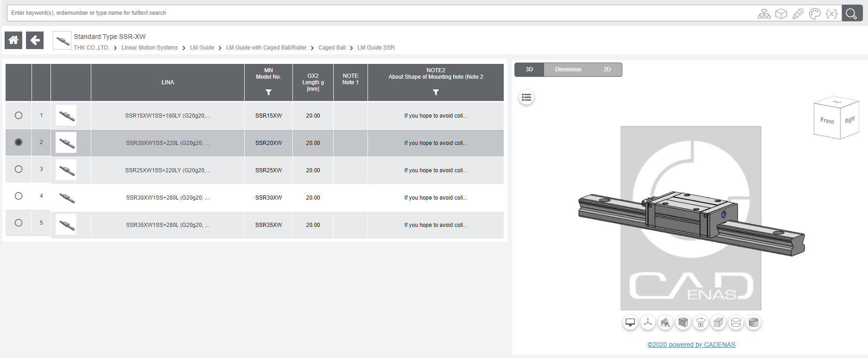Click the SSR25XW model number cell

coord(268,170)
